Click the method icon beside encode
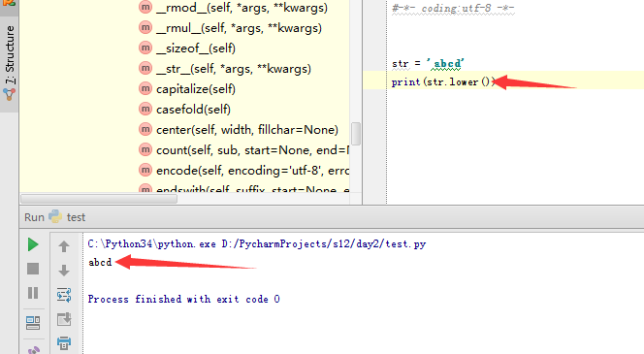This screenshot has height=354, width=644. [145, 170]
